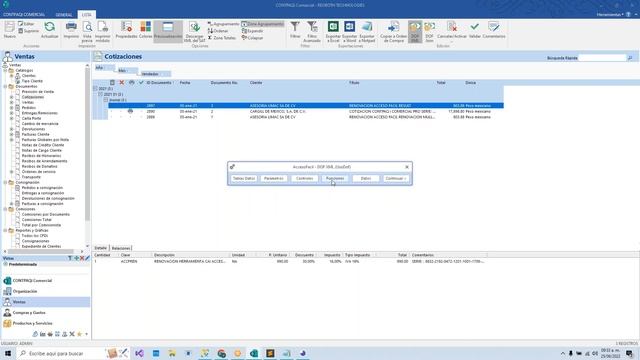This screenshot has height=360, width=640.
Task: Open the Comentarios ribbon tool
Action: coord(493,30)
